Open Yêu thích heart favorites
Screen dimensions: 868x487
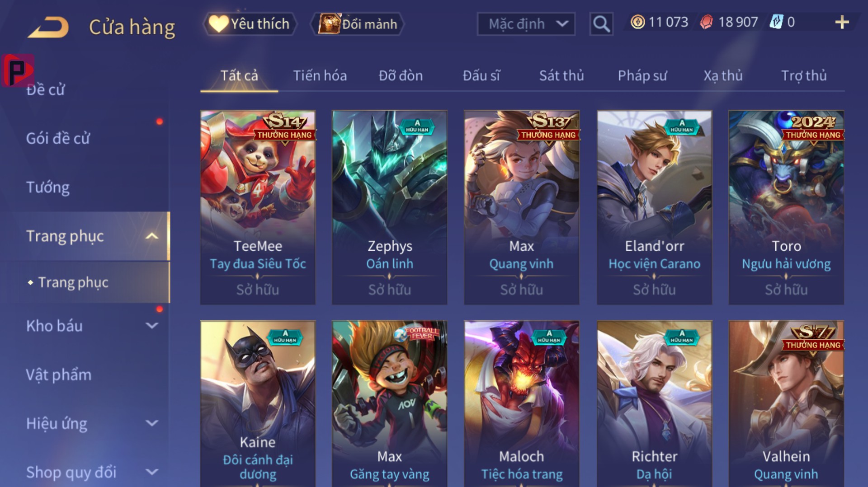click(250, 23)
